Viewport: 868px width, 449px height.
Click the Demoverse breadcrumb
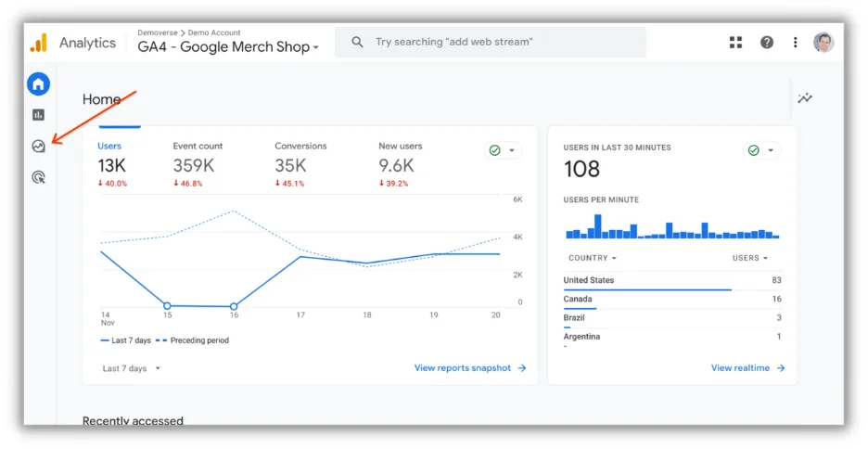tap(158, 32)
